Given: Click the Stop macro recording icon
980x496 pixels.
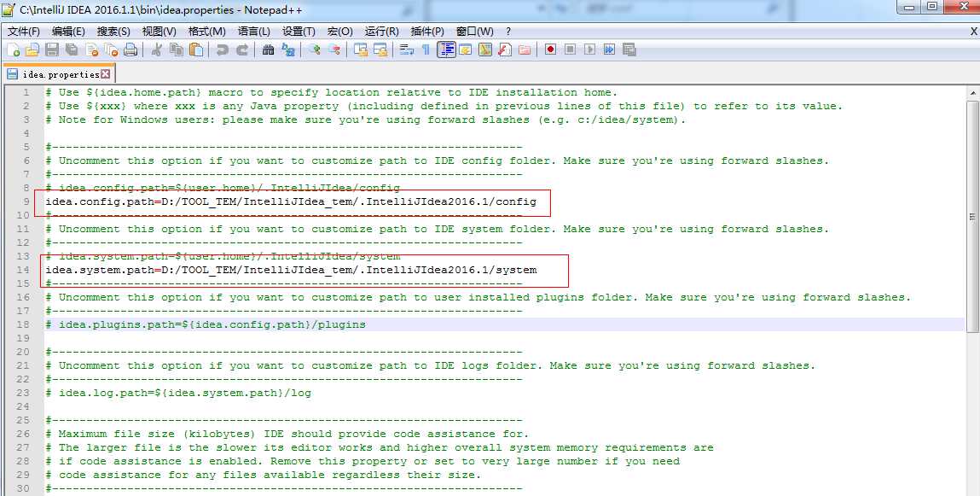Looking at the screenshot, I should click(x=570, y=50).
